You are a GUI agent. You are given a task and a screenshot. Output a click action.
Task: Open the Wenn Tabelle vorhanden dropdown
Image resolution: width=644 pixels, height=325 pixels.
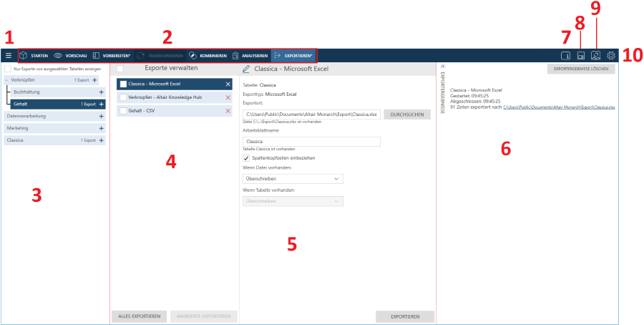tap(293, 201)
